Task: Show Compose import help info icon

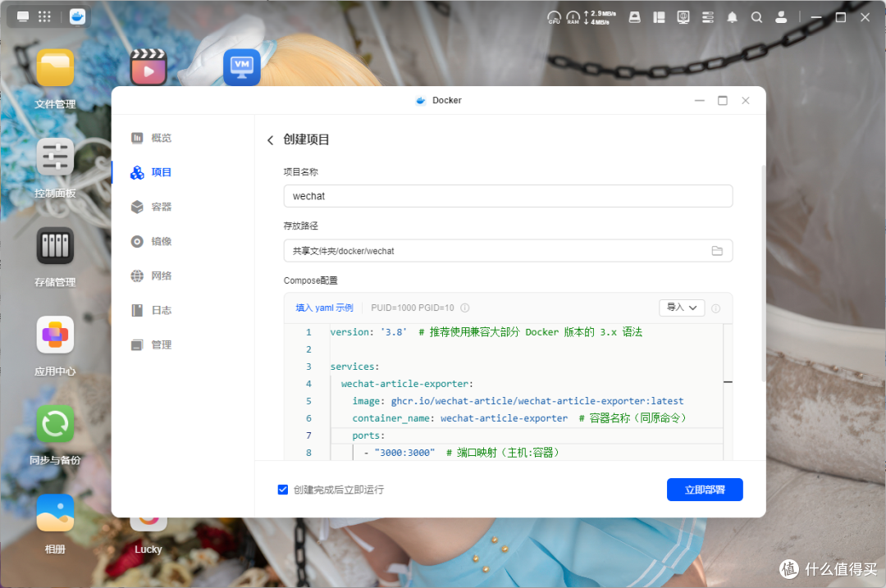Action: (x=716, y=308)
